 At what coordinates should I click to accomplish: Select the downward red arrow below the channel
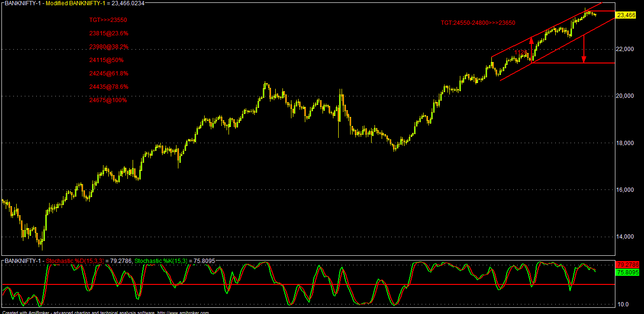tap(584, 49)
